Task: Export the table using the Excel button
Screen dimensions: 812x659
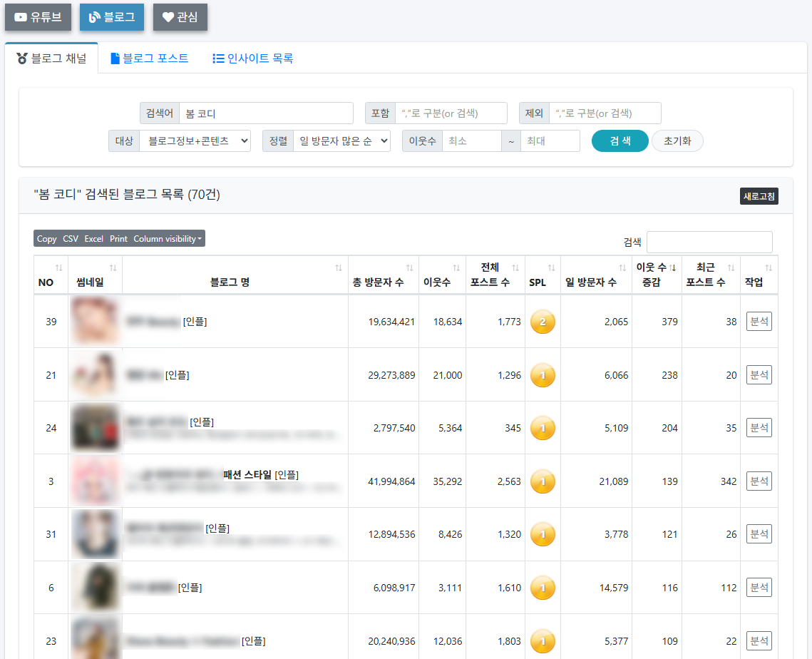Action: click(93, 239)
